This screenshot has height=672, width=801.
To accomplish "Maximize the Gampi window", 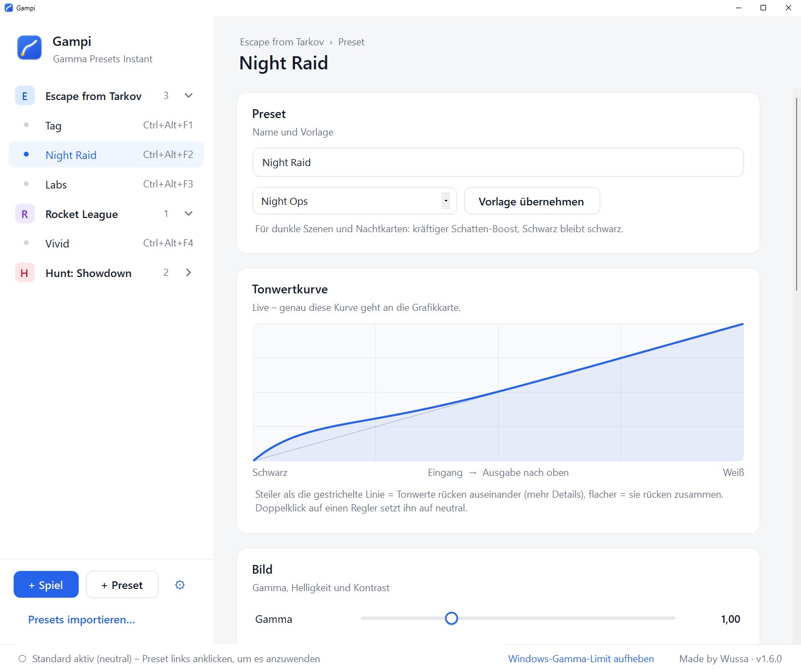I will [763, 8].
